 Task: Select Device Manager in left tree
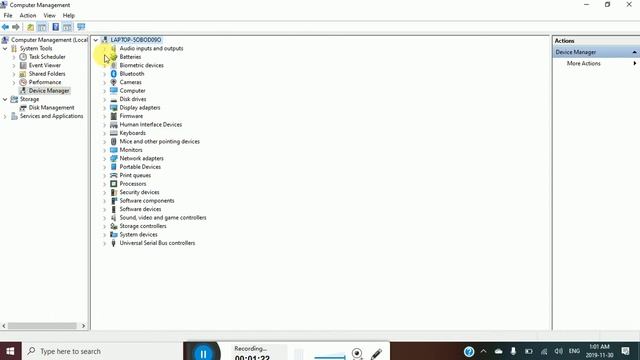(49, 91)
